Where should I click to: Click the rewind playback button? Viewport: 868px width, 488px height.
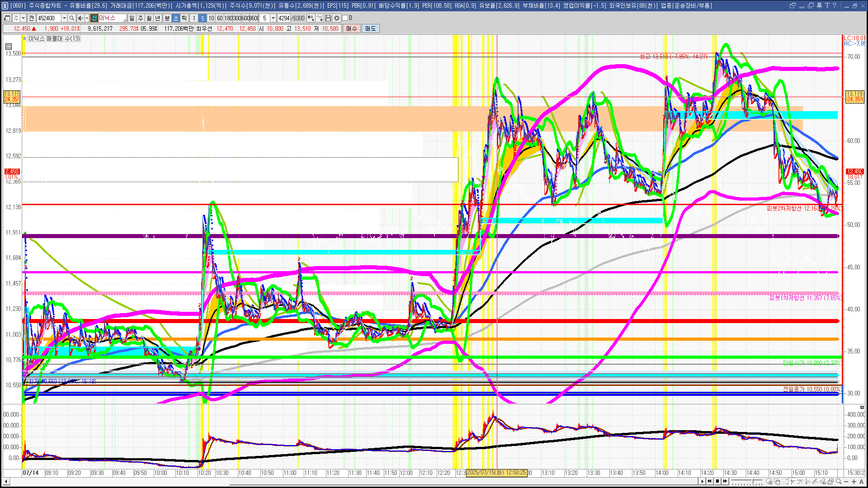(x=710, y=481)
